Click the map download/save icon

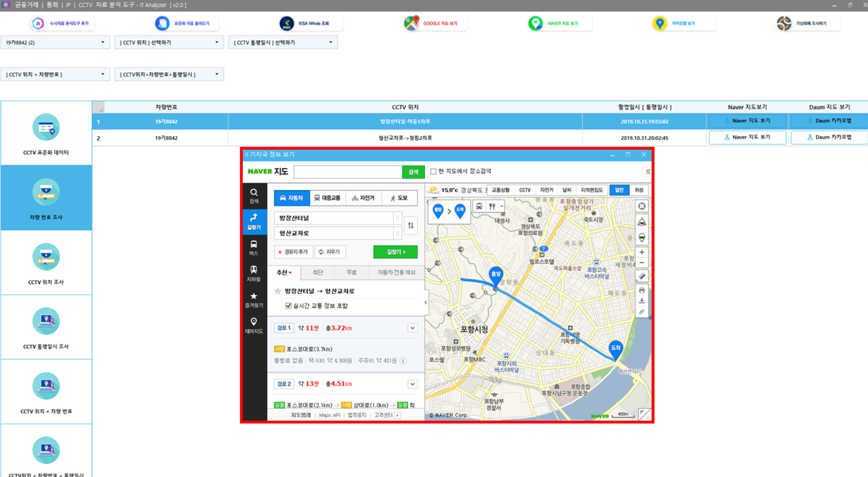642,301
